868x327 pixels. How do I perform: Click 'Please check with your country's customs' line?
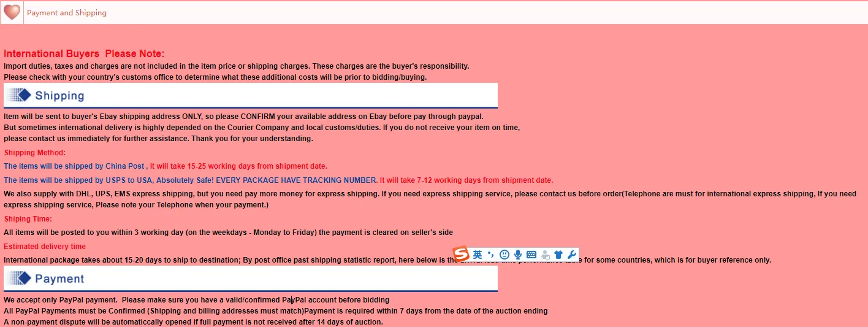[x=215, y=77]
